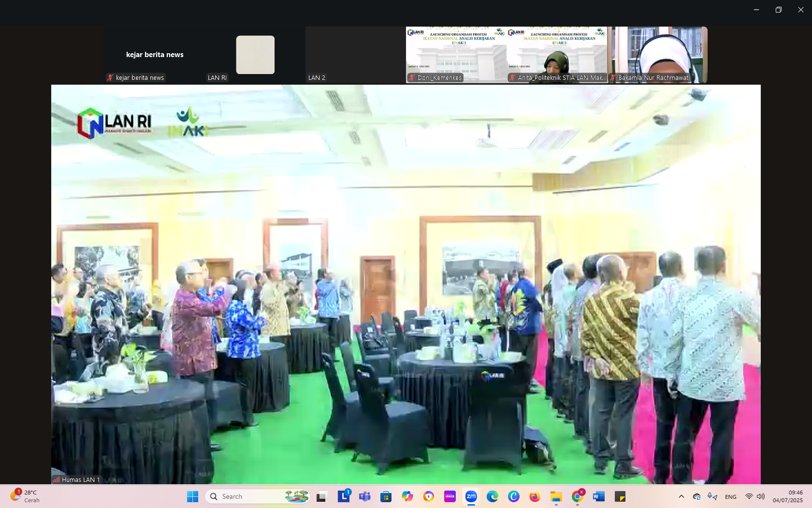Open the clock and date flyout
Viewport: 812px width, 508px height.
coord(787,496)
